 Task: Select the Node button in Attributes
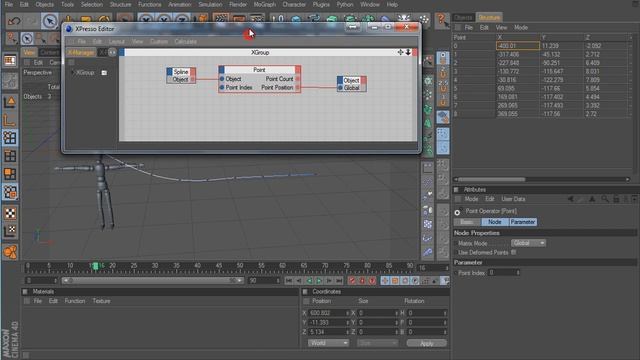pyautogui.click(x=494, y=222)
